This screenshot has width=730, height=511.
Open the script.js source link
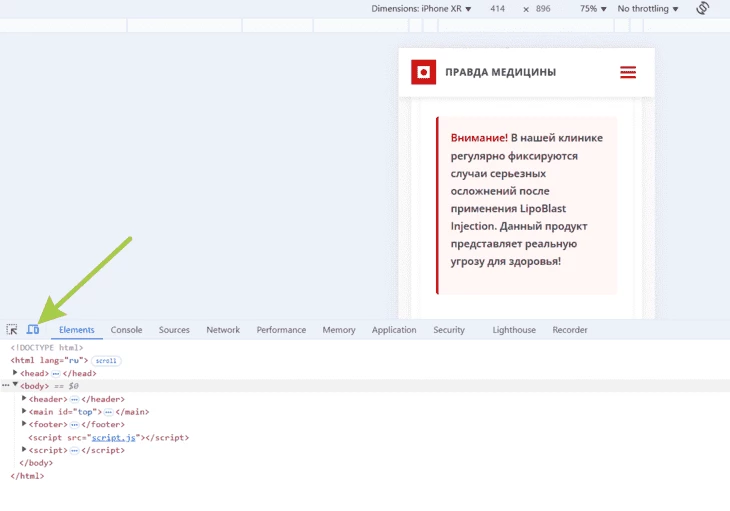(114, 437)
